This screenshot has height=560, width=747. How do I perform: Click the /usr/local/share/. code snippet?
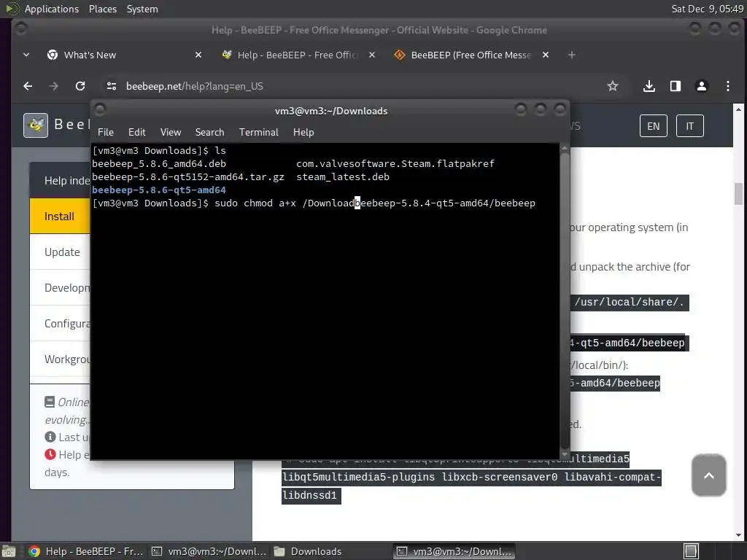(x=629, y=303)
